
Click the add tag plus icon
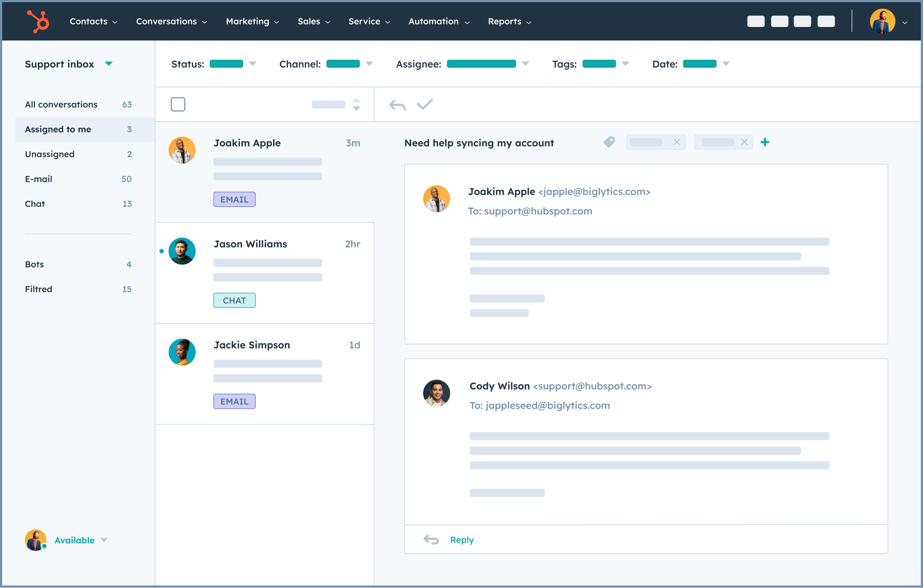(x=766, y=142)
